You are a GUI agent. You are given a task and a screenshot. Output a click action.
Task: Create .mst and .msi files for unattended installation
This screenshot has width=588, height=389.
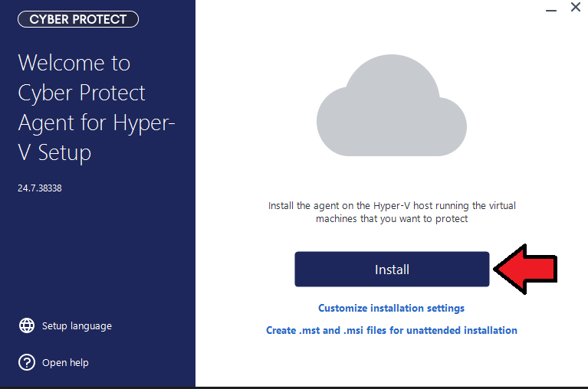[x=392, y=330]
